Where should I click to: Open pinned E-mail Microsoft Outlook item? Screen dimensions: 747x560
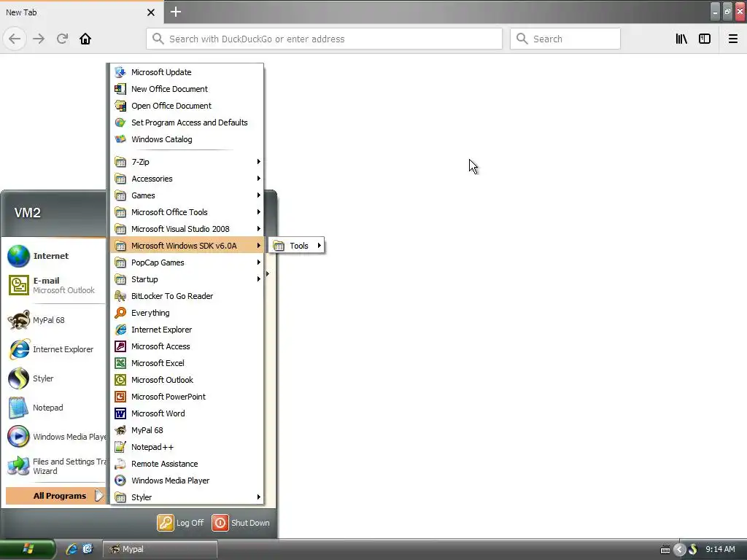55,285
